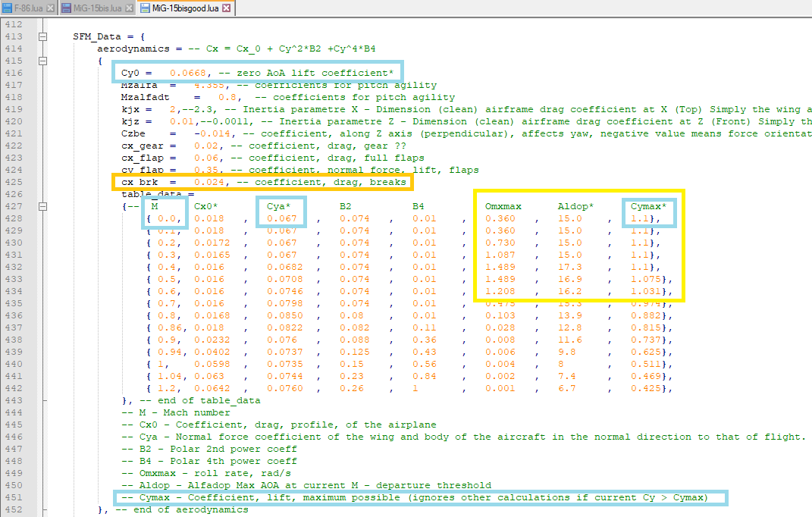The image size is (812, 517).
Task: Click the Omxmax column header comment
Action: [503, 207]
